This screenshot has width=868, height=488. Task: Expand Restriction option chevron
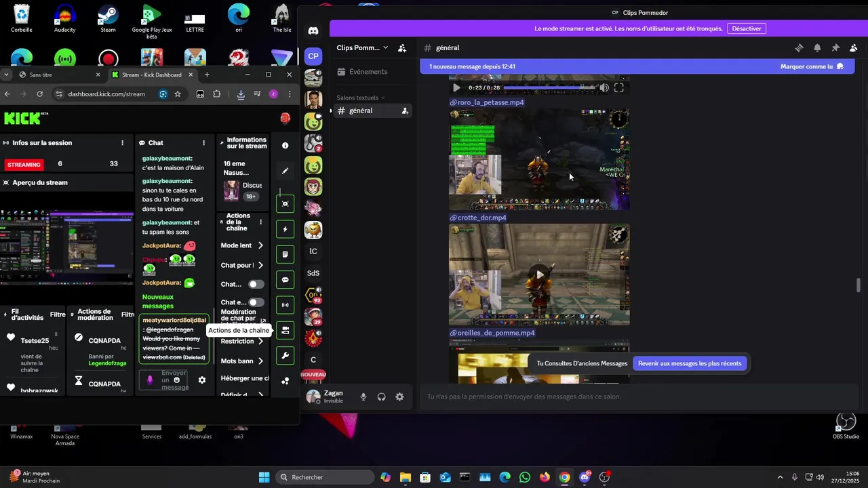(260, 341)
